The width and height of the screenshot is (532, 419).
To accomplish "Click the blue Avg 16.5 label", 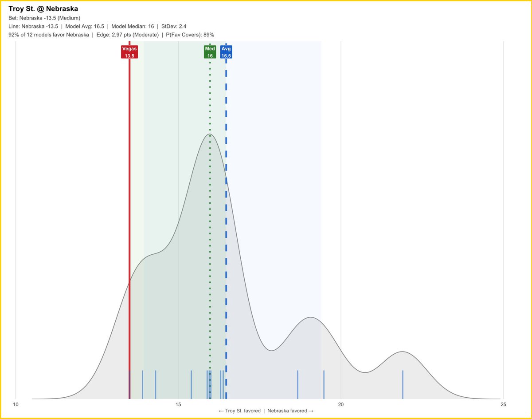I will tap(226, 52).
